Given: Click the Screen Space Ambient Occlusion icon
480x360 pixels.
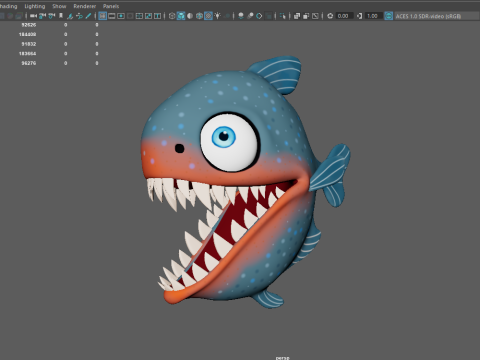Looking at the screenshot, I should click(241, 16).
